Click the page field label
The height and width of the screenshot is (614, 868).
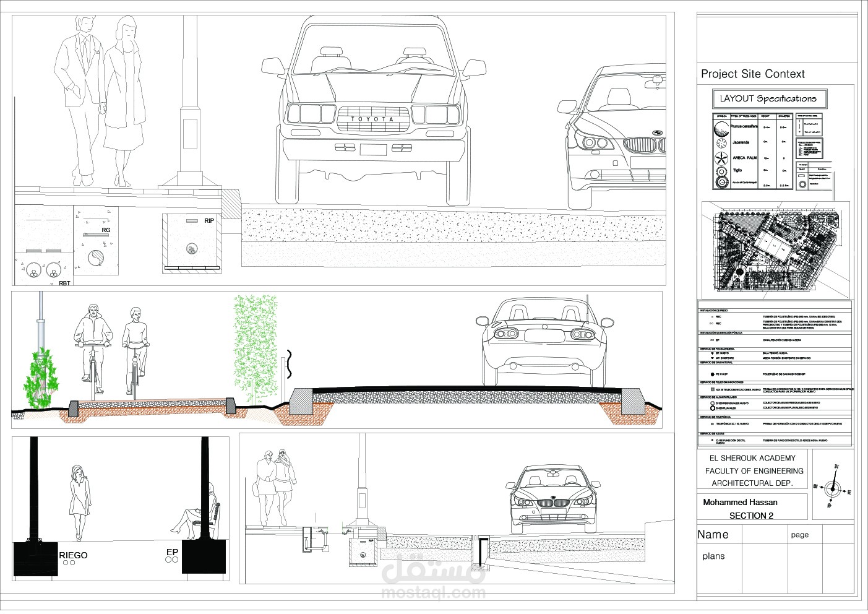[799, 535]
